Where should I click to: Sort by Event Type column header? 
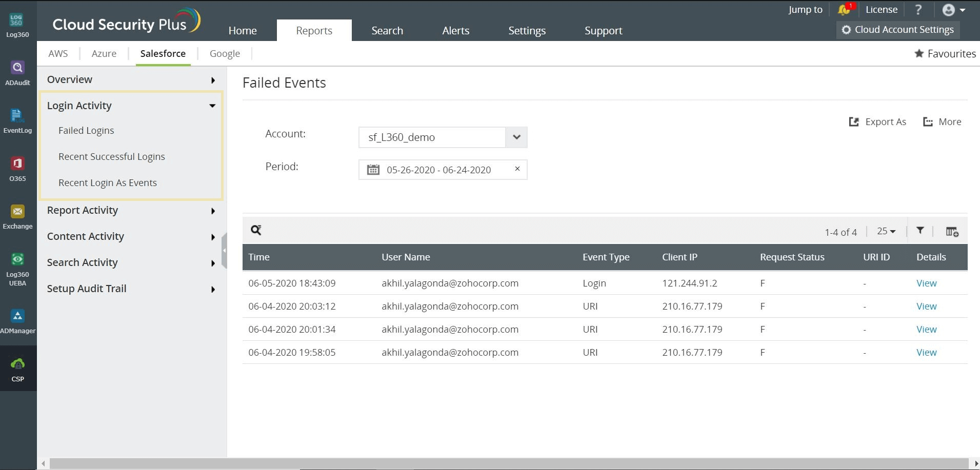tap(606, 257)
